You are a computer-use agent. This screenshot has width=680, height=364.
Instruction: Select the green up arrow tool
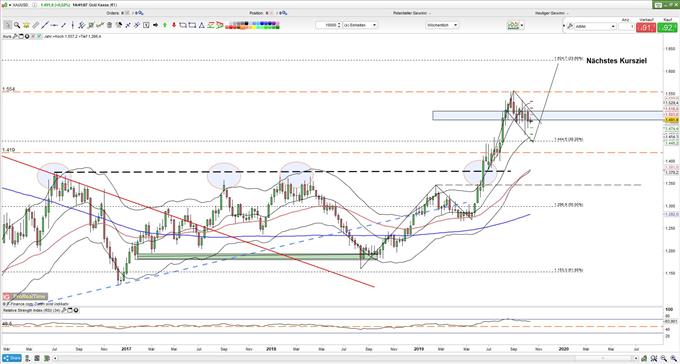pos(165,25)
